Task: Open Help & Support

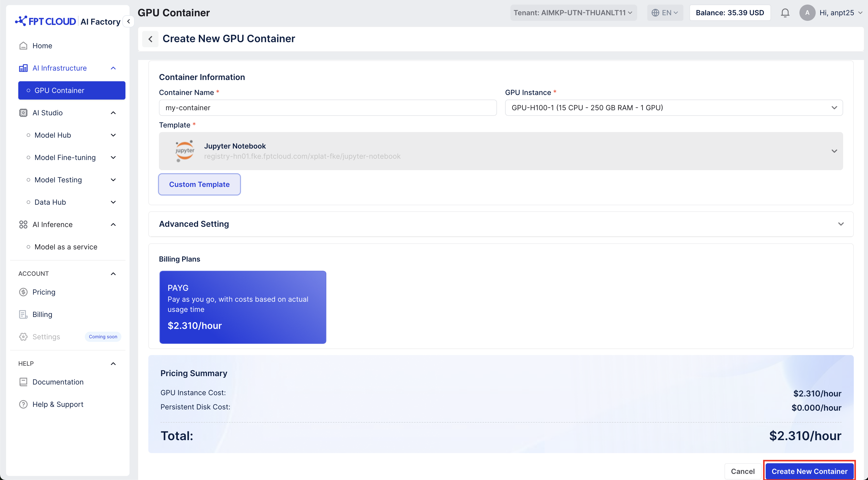Action: 58,404
